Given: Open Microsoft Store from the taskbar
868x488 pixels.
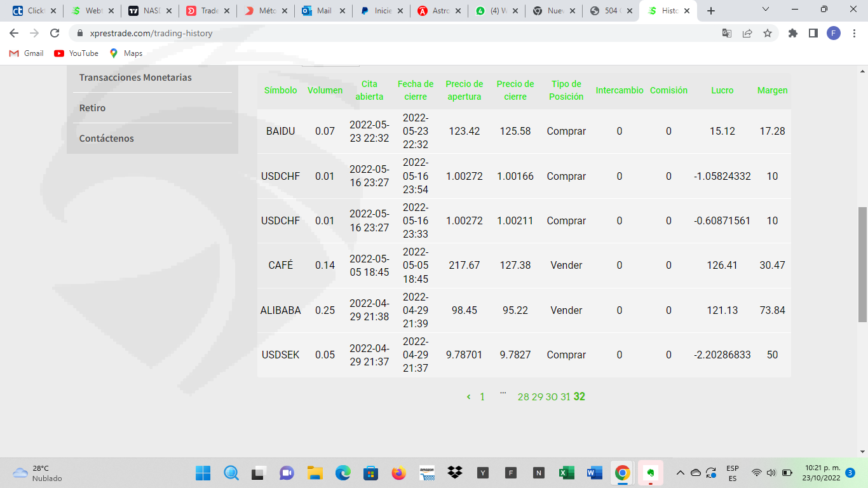Looking at the screenshot, I should click(x=371, y=473).
